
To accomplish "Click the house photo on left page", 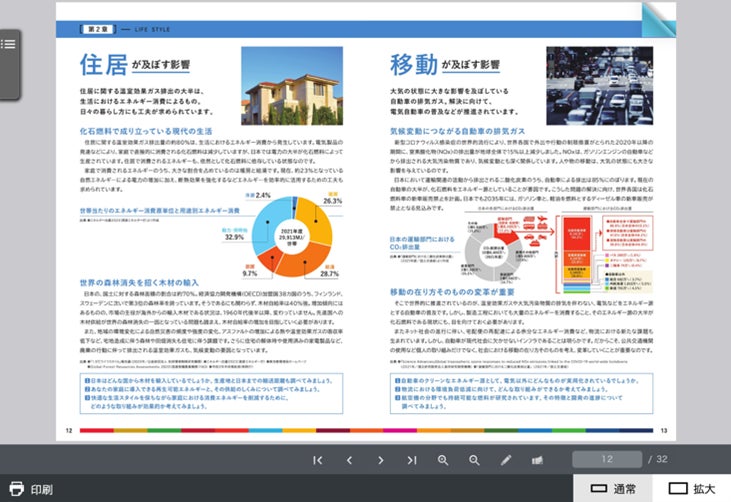I will [292, 86].
